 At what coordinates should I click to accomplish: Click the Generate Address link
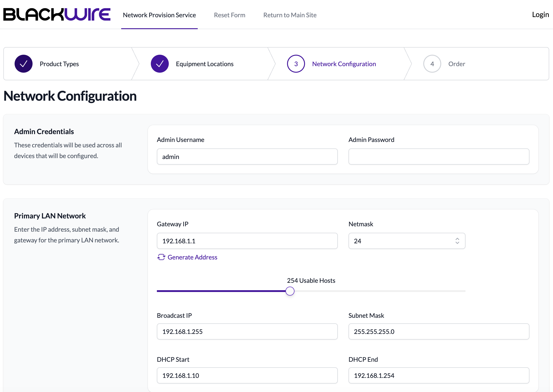(x=192, y=257)
